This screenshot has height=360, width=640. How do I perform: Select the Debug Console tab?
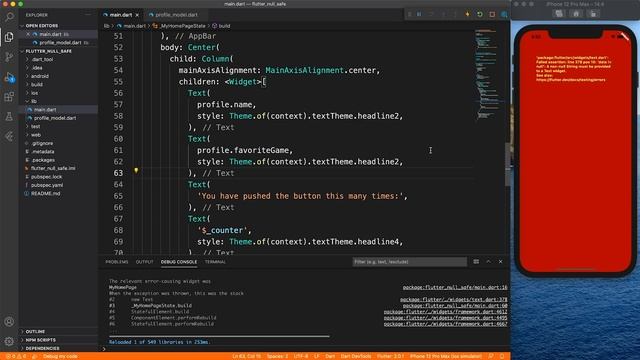click(x=179, y=262)
